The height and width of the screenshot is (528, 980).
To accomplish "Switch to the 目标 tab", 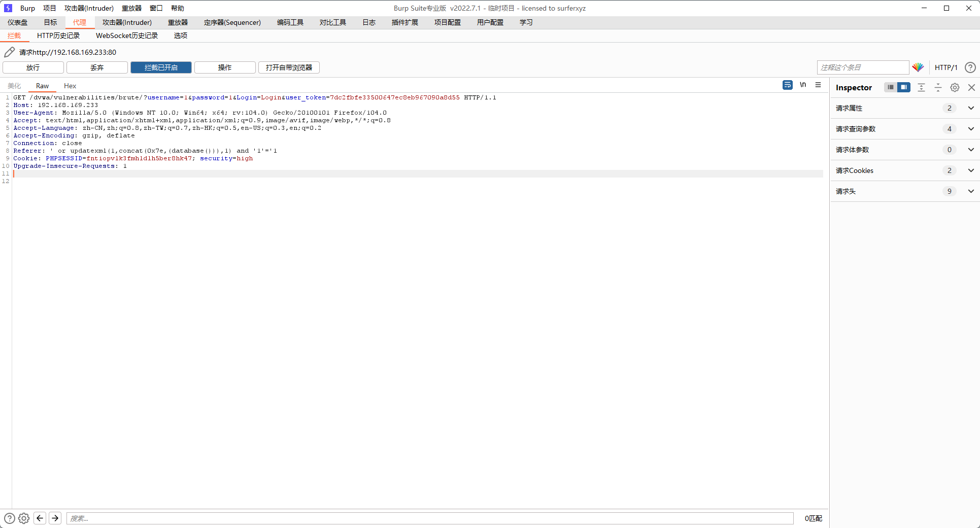I will click(50, 22).
